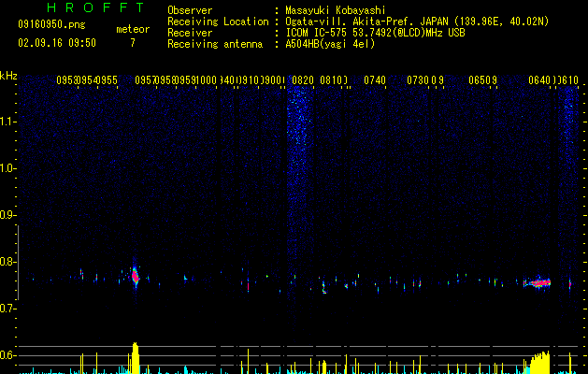Screen dimensions: 588x374
Task: Click the 1000 time marker
Action: 207,80
